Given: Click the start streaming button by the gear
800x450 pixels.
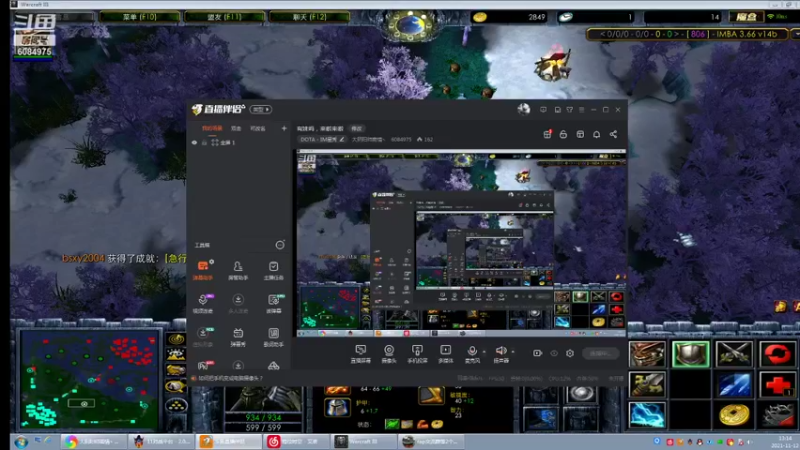Looking at the screenshot, I should [x=601, y=353].
